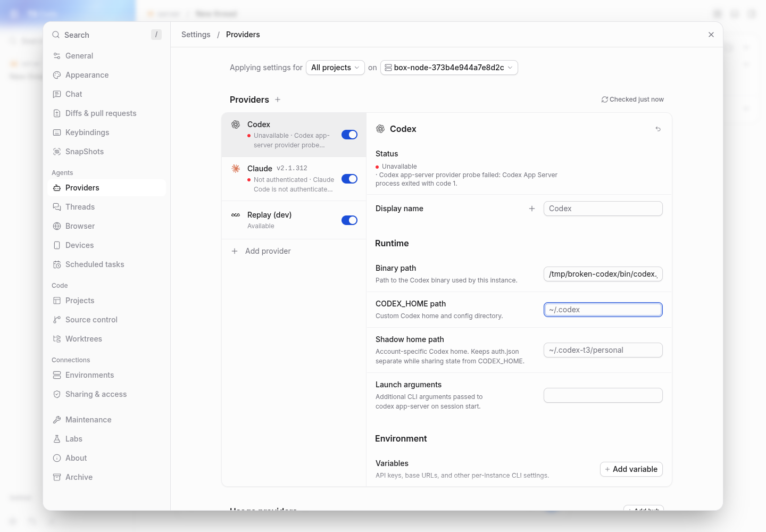Open Environments settings
This screenshot has width=766, height=532.
[106, 375]
